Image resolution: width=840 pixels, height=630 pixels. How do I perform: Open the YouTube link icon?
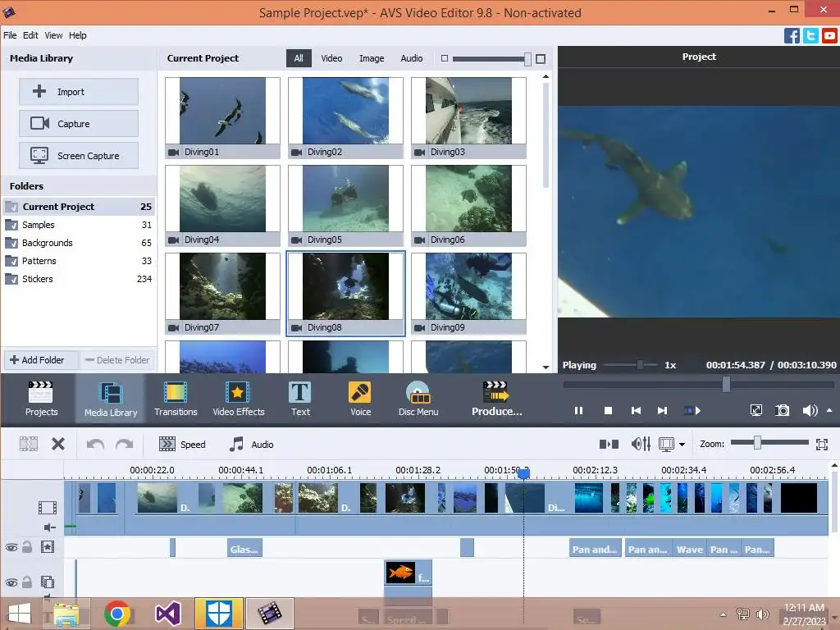[829, 36]
